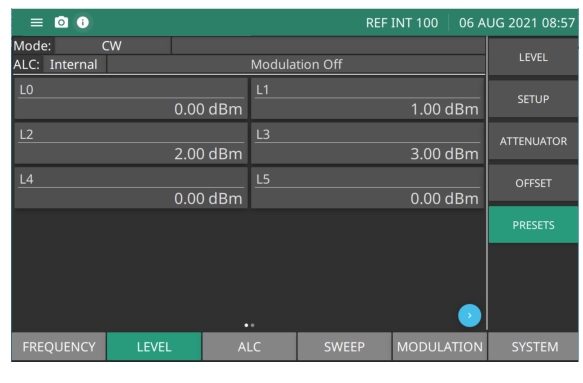
Task: Select the L3 preset 3.00 dBm
Action: pos(367,144)
